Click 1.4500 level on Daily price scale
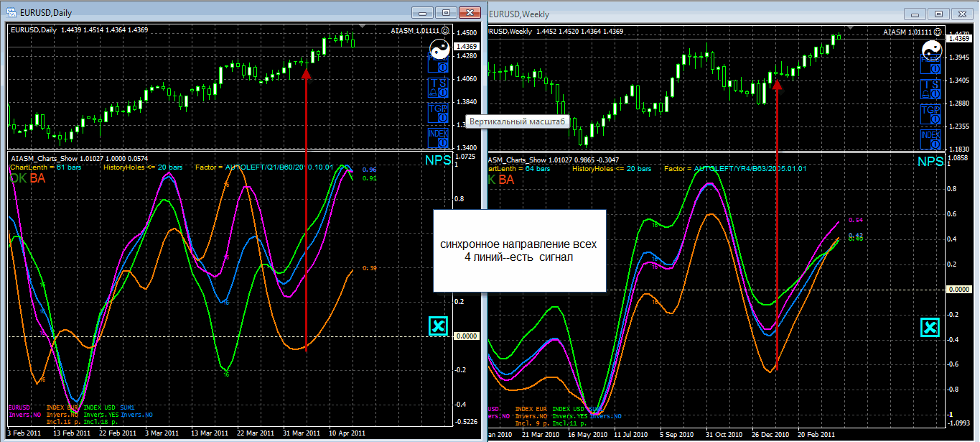980x442 pixels. (x=467, y=33)
